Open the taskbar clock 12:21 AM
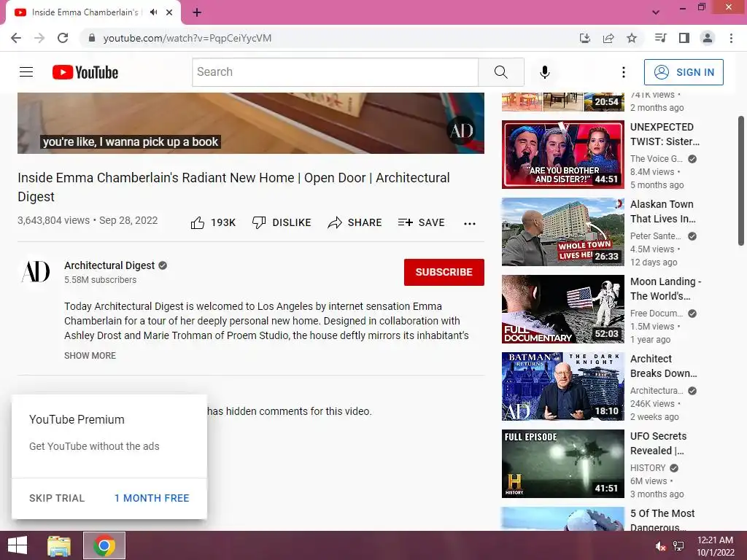 tap(716, 546)
